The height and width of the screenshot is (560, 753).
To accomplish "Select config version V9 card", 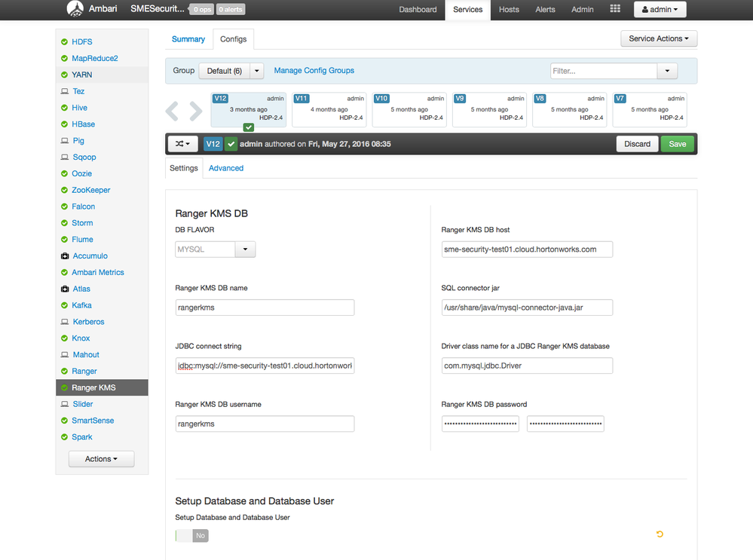I will 489,109.
